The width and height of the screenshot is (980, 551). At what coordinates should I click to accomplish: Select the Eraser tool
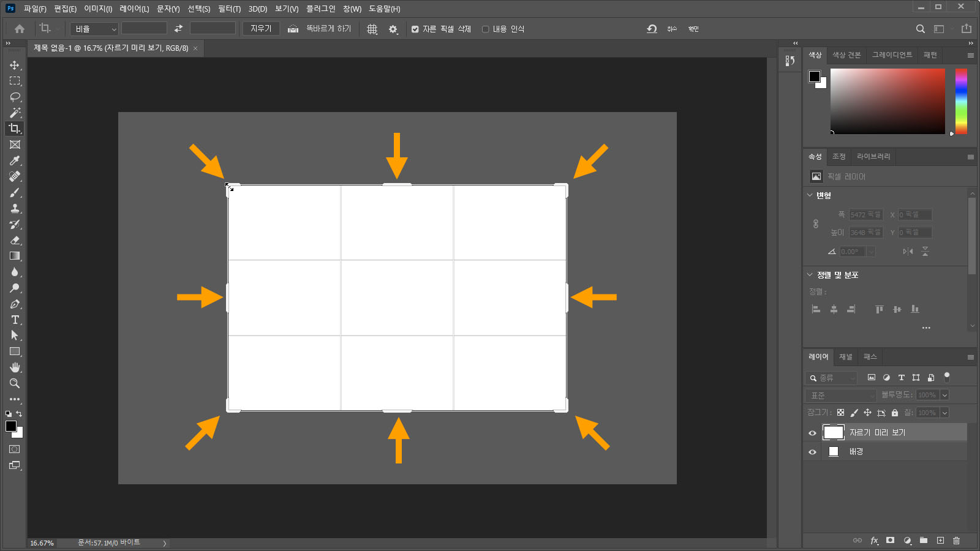pos(15,240)
